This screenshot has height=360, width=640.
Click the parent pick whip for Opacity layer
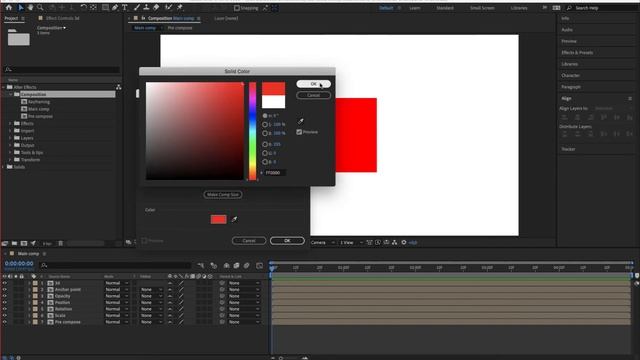[222, 296]
